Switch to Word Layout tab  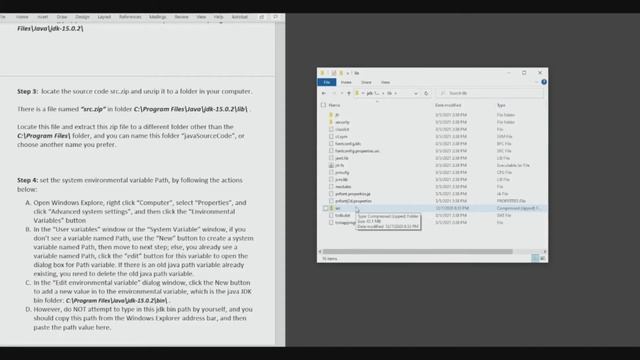pos(104,17)
